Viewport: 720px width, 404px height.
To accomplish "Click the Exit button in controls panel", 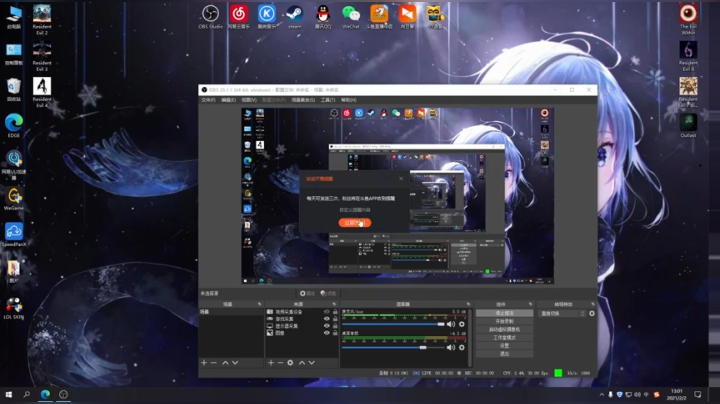I will [505, 354].
